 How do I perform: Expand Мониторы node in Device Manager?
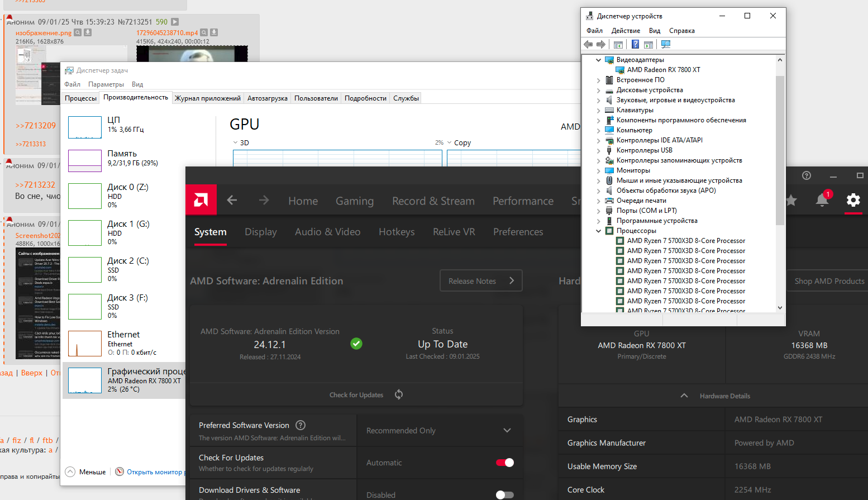(x=599, y=170)
